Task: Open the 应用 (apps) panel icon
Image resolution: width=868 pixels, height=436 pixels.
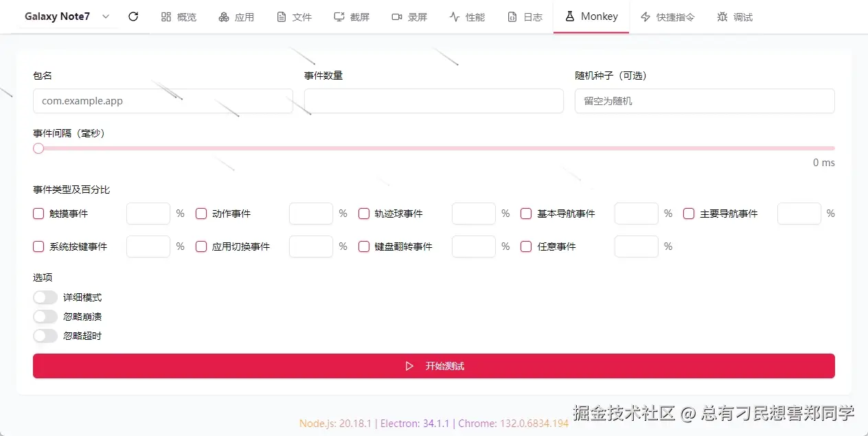Action: point(224,16)
